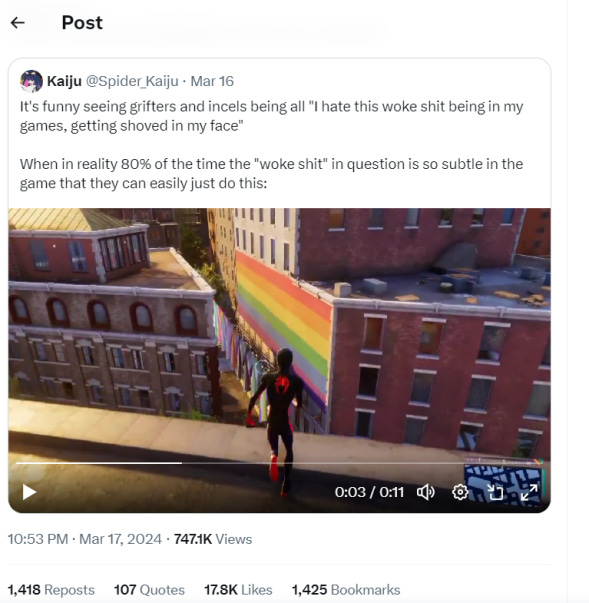Image resolution: width=589 pixels, height=603 pixels.
Task: Mute the video with the speaker icon
Action: pos(426,492)
